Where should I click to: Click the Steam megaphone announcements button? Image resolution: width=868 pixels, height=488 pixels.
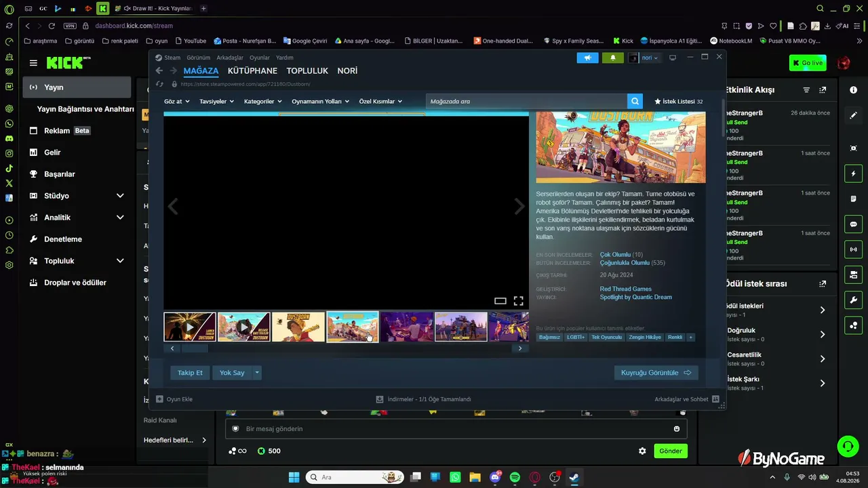(587, 58)
